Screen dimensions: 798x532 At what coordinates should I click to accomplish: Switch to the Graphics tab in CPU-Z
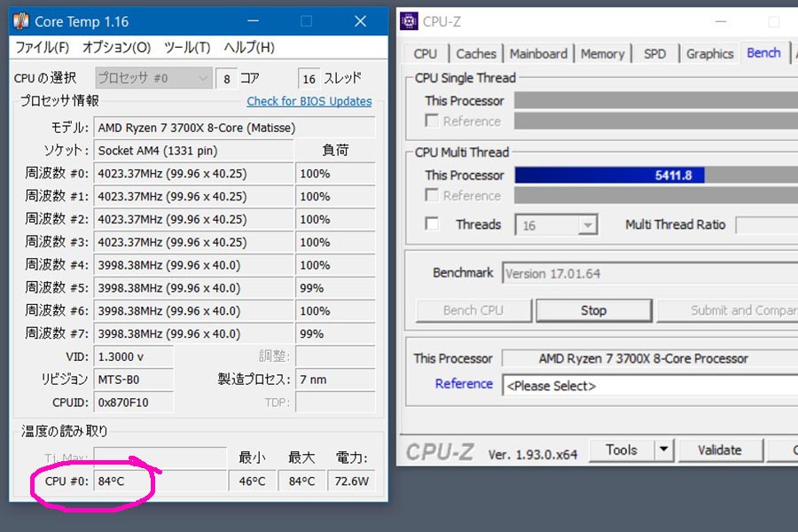710,53
